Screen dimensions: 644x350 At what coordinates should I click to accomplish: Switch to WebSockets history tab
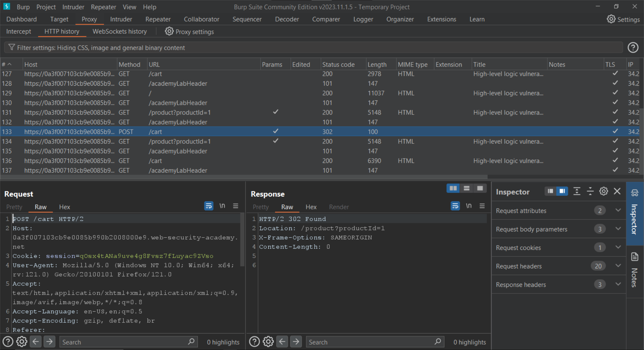click(119, 32)
